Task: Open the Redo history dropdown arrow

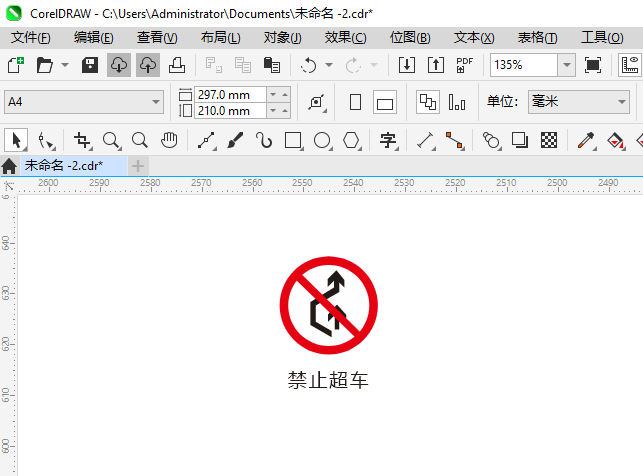Action: click(374, 65)
